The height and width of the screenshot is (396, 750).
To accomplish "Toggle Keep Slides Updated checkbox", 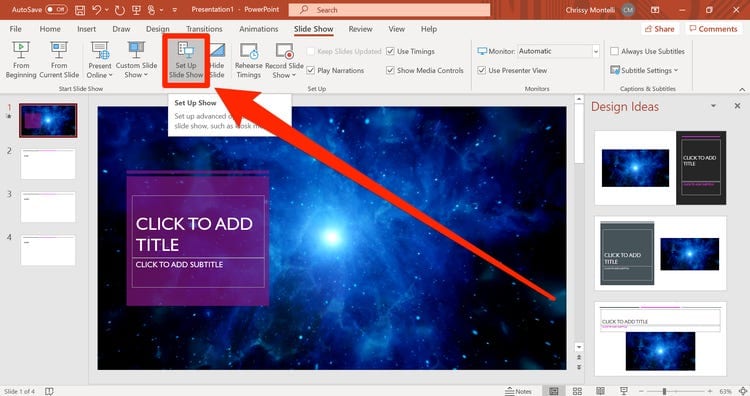I will pyautogui.click(x=310, y=51).
